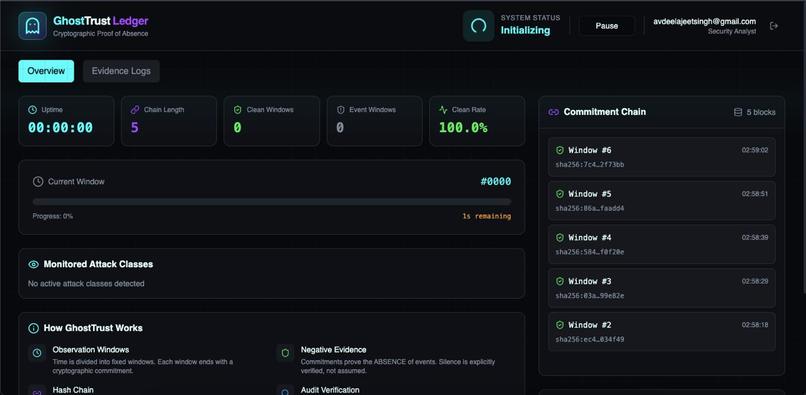806x395 pixels.
Task: Click the clock icon beside Observation Windows
Action: pos(37,353)
